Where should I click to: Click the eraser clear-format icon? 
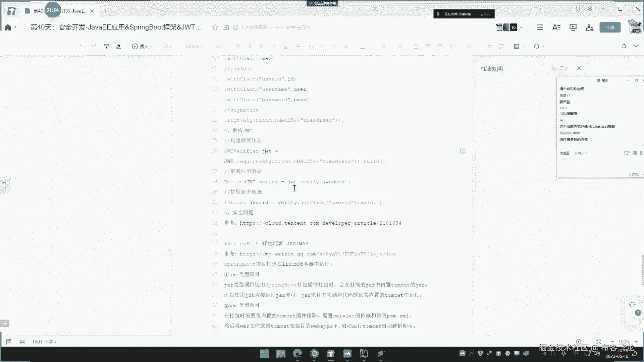point(118,46)
